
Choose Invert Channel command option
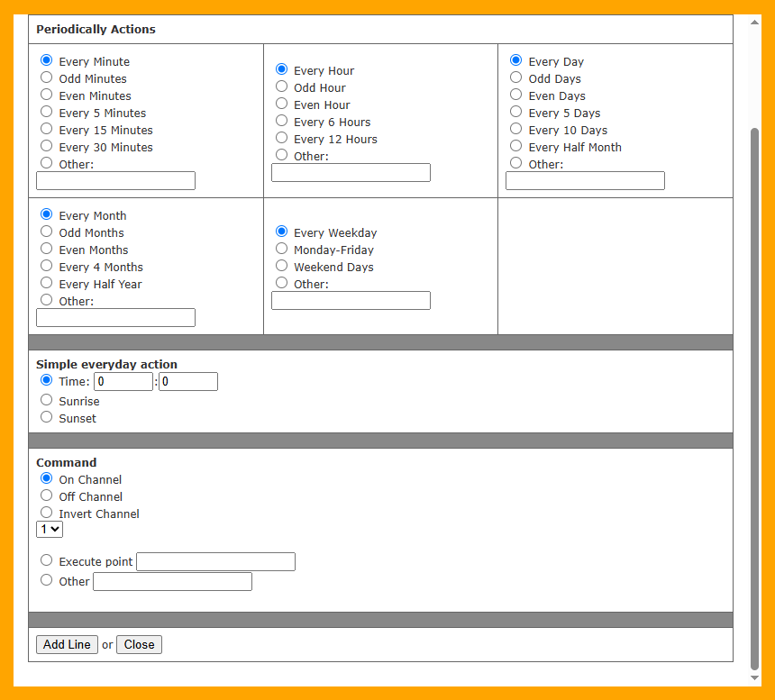(x=47, y=514)
